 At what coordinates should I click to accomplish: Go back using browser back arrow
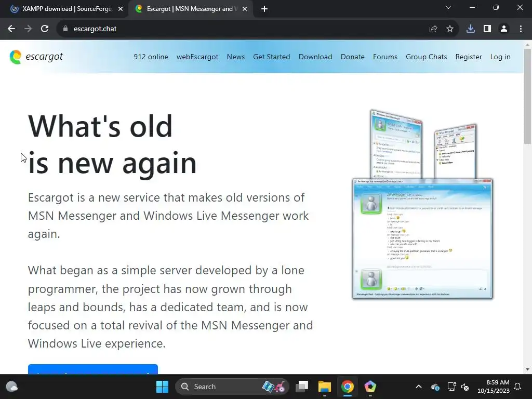[11, 29]
